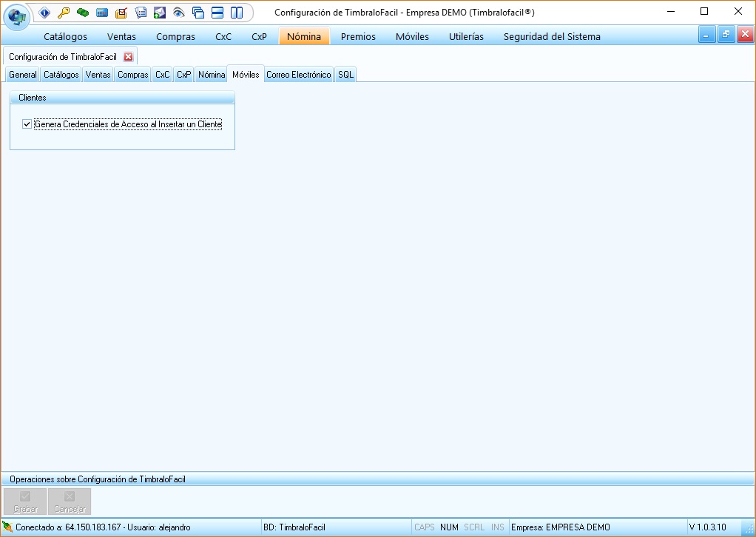Click the blue information icon in quick toolbar
Screen dimensions: 756x537
point(44,13)
